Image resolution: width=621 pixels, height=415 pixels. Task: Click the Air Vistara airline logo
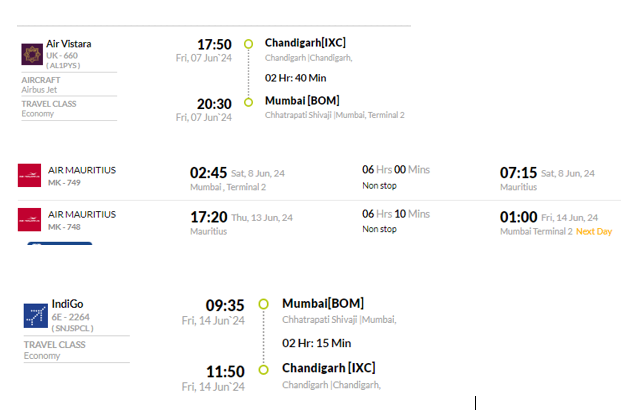click(x=32, y=54)
